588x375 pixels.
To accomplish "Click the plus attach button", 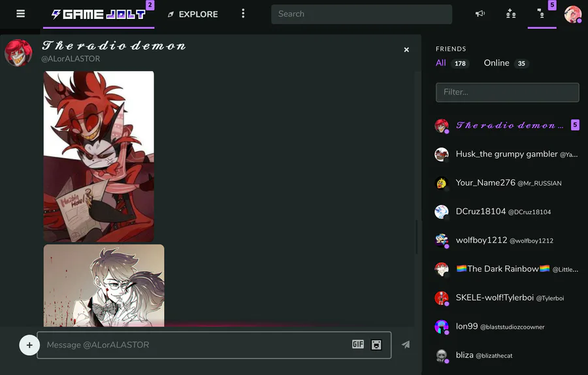I will 29,345.
